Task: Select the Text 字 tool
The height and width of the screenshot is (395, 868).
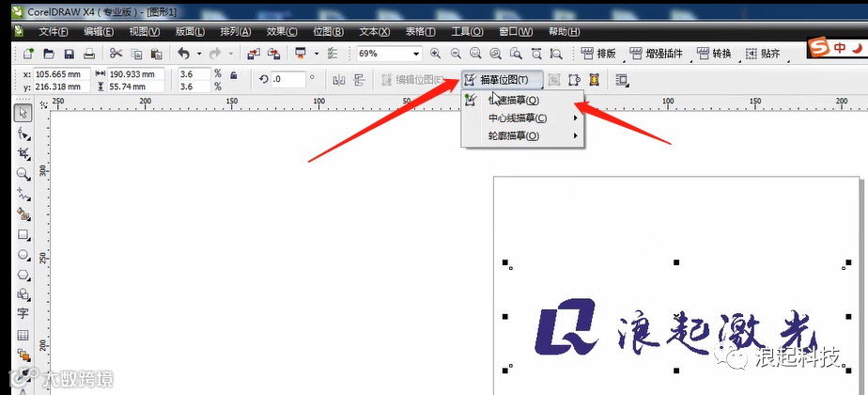Action: point(23,313)
